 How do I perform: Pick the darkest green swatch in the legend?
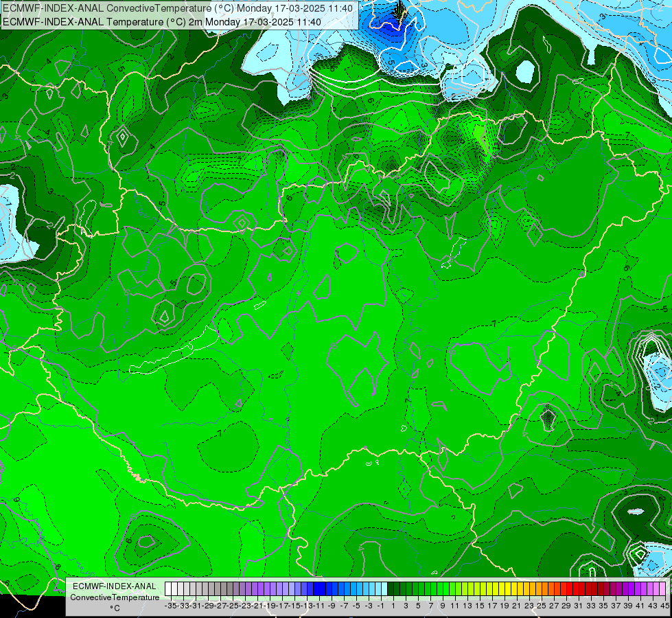tap(391, 589)
